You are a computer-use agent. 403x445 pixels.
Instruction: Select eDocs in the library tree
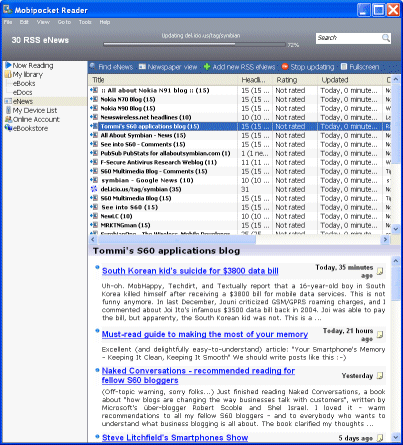[23, 92]
